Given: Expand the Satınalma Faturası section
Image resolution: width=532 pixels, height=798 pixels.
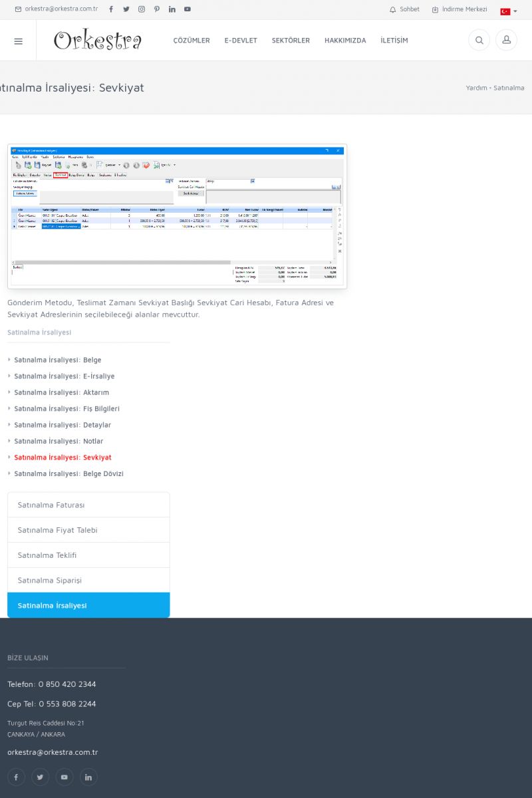Looking at the screenshot, I should (x=88, y=505).
